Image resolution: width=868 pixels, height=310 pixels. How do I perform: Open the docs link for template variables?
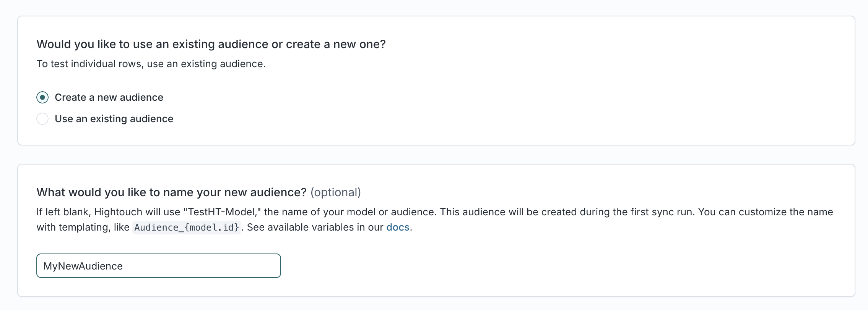398,227
